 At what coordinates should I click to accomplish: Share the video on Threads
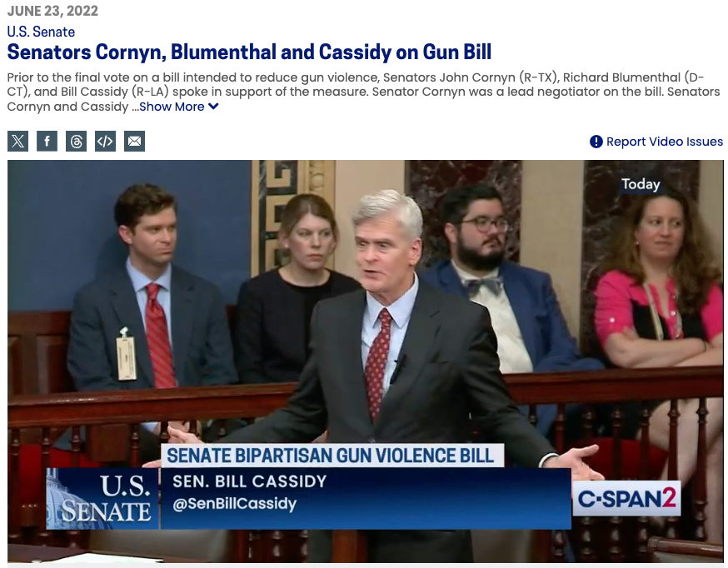[x=76, y=142]
